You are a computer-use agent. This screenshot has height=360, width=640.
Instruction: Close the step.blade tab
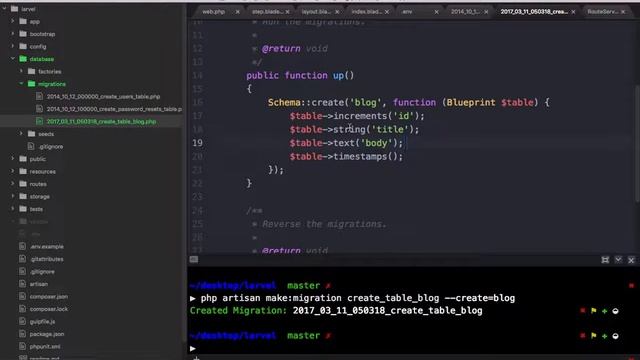(287, 12)
